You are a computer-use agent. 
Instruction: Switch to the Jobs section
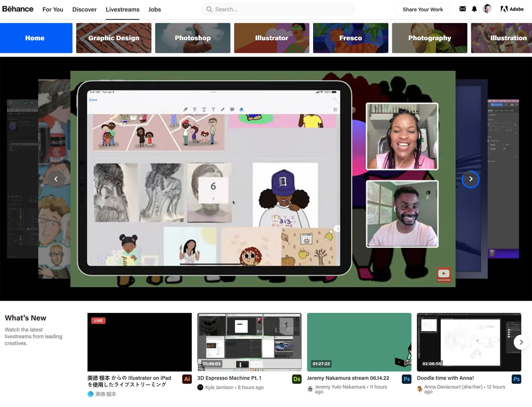[x=154, y=9]
